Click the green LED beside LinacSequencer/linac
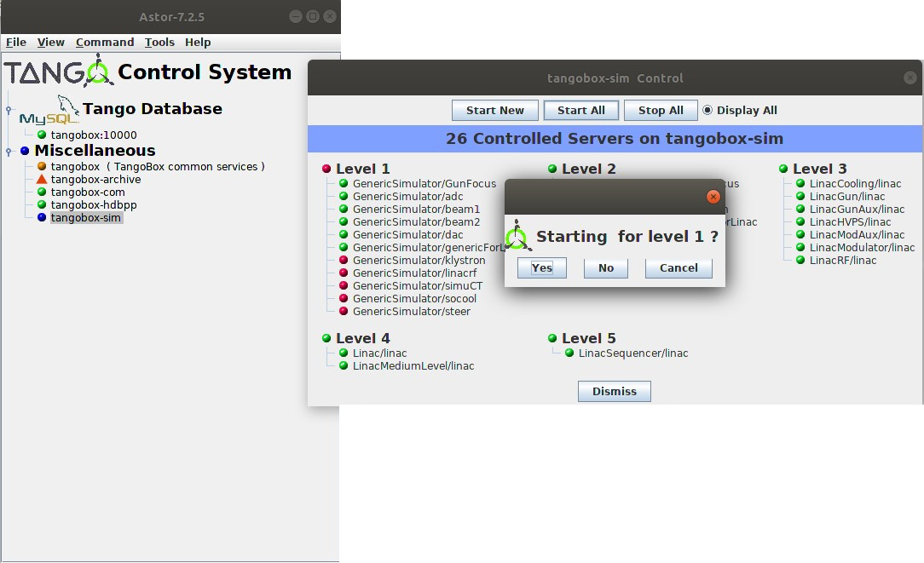Image resolution: width=924 pixels, height=563 pixels. click(569, 353)
